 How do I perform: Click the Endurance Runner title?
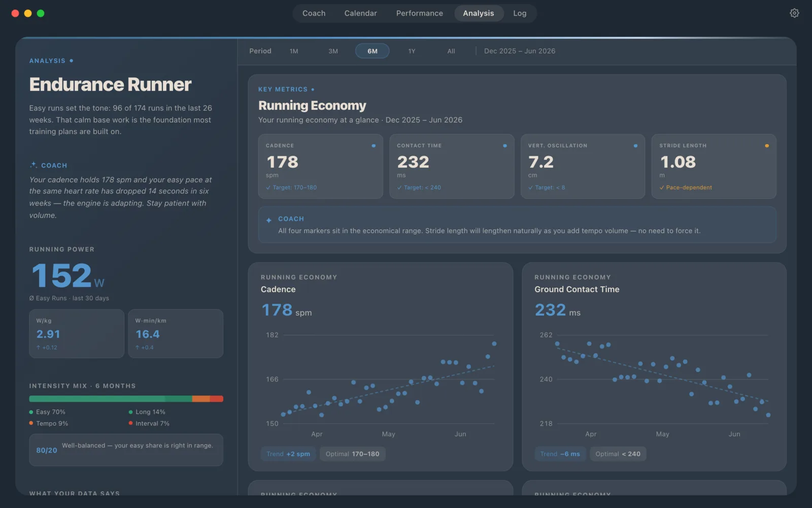pyautogui.click(x=110, y=84)
